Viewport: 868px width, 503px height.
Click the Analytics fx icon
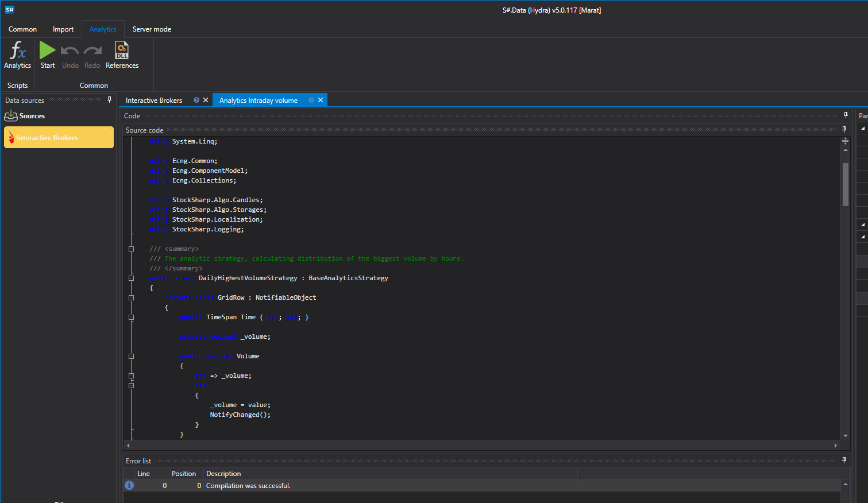point(18,50)
